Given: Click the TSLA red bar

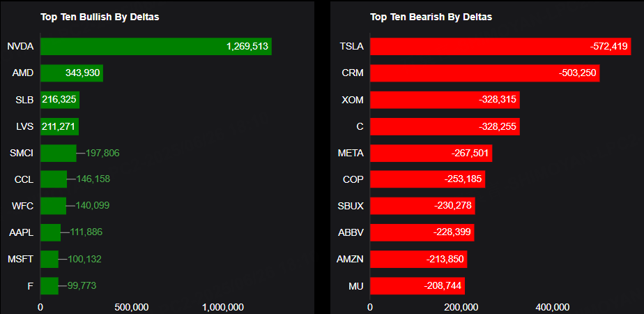Looking at the screenshot, I should point(500,47).
